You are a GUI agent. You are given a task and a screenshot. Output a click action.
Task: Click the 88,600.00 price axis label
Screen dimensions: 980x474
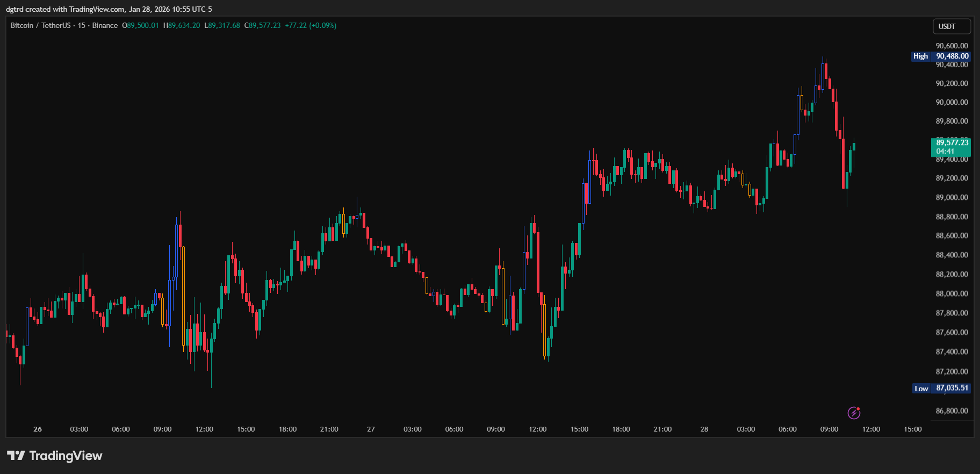pos(952,235)
